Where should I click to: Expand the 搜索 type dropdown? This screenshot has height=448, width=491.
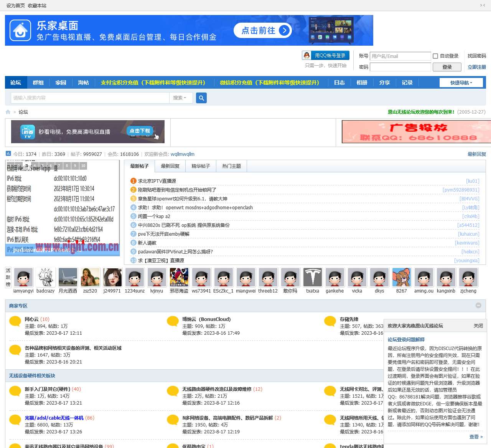coord(180,98)
